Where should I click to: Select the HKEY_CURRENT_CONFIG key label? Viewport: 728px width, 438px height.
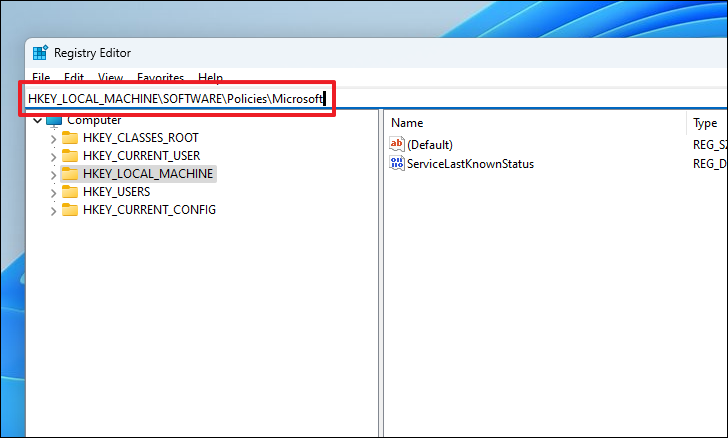pos(150,210)
